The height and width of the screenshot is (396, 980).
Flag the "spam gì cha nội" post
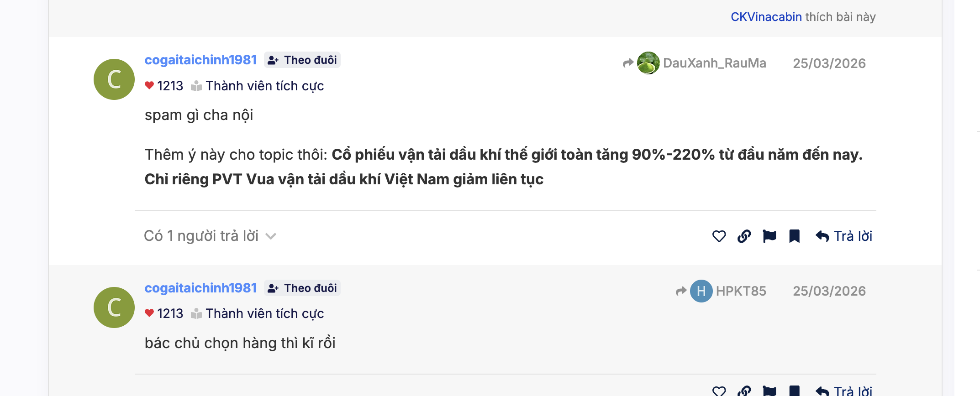(x=769, y=236)
